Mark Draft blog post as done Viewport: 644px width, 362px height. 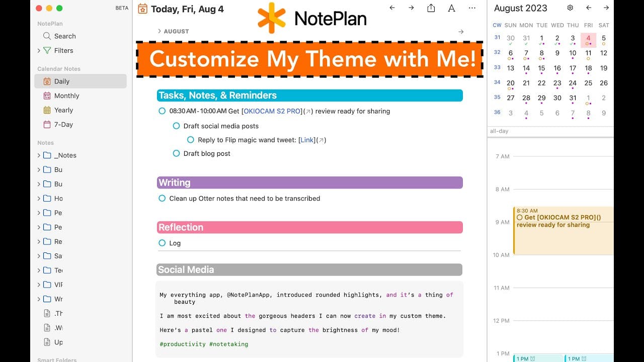(x=176, y=153)
